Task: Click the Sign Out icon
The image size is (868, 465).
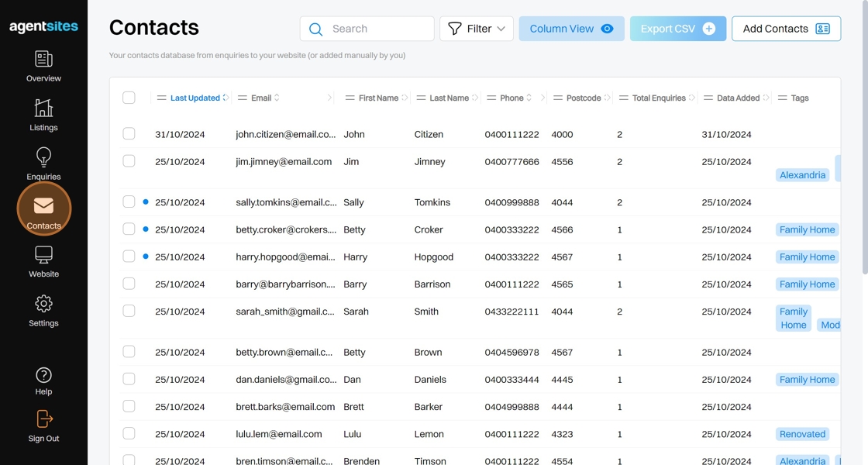Action: point(44,419)
